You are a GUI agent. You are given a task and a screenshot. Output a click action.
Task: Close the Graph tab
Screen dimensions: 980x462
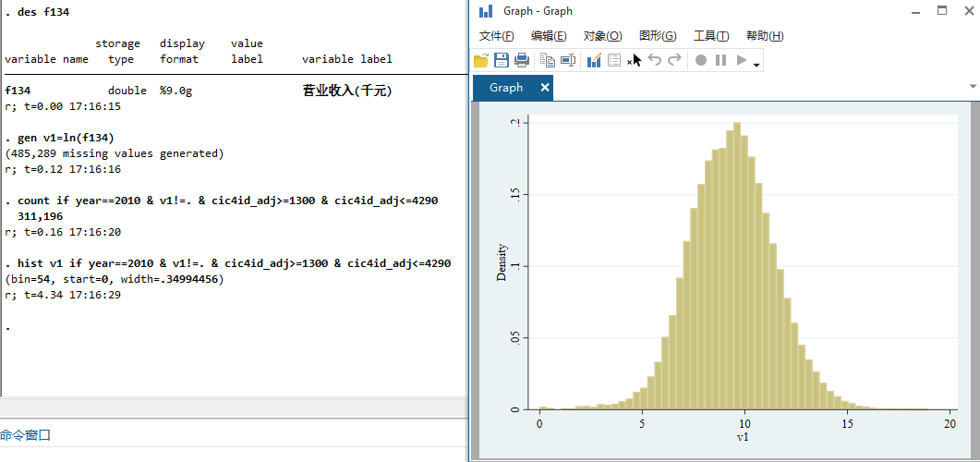point(545,88)
